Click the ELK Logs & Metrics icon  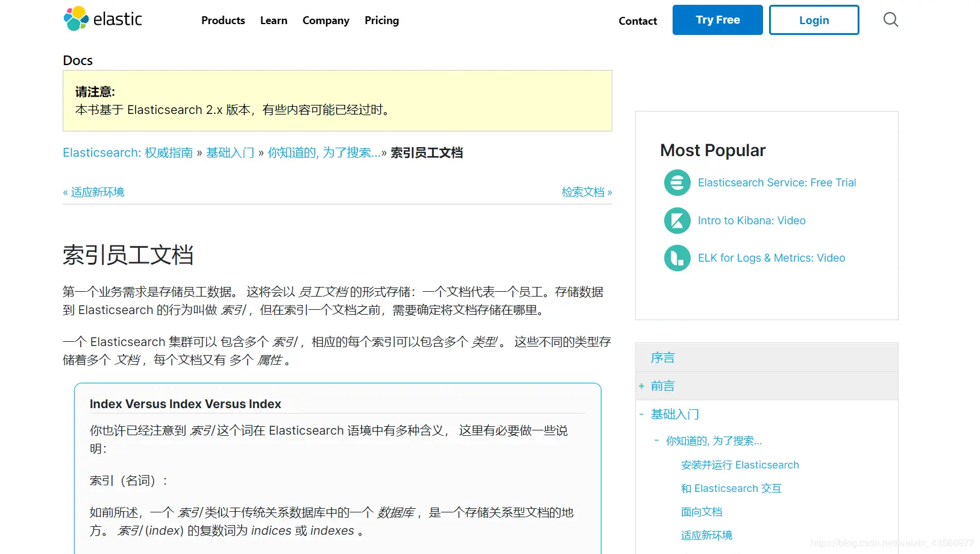(677, 258)
